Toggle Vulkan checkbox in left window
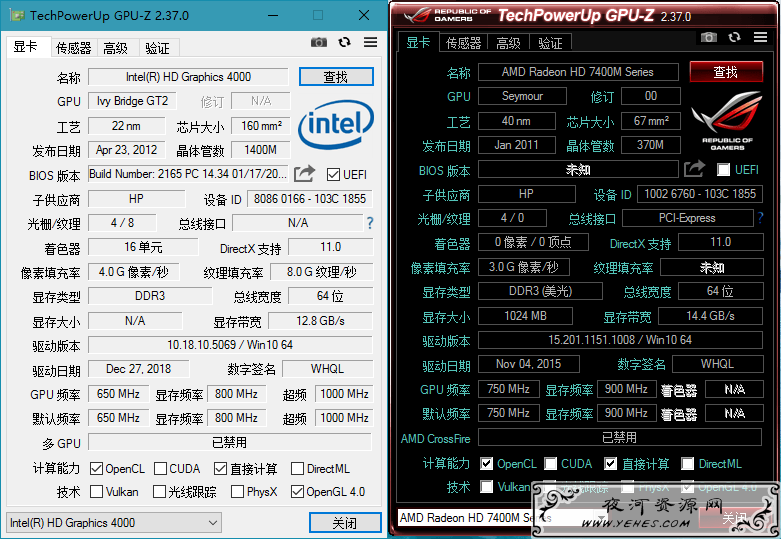Image resolution: width=781 pixels, height=539 pixels. pyautogui.click(x=96, y=492)
